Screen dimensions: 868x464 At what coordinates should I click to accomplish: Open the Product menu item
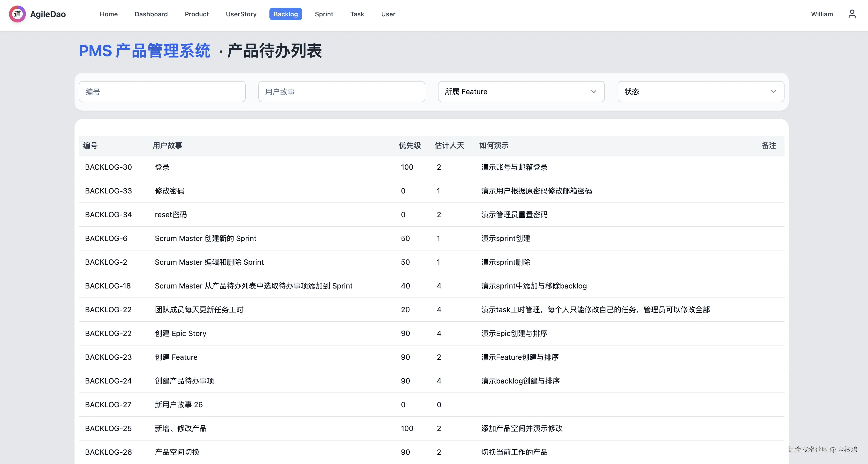tap(197, 14)
